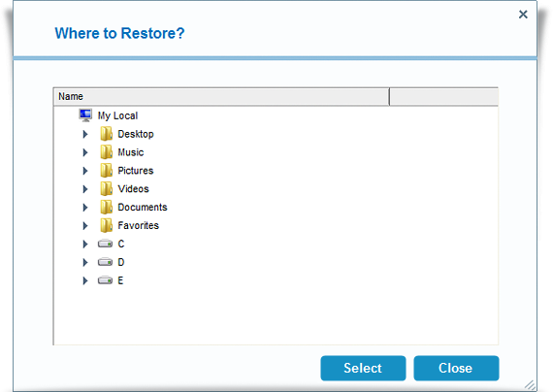Viewport: 553px width, 392px height.
Task: Click the E drive icon
Action: click(x=105, y=280)
